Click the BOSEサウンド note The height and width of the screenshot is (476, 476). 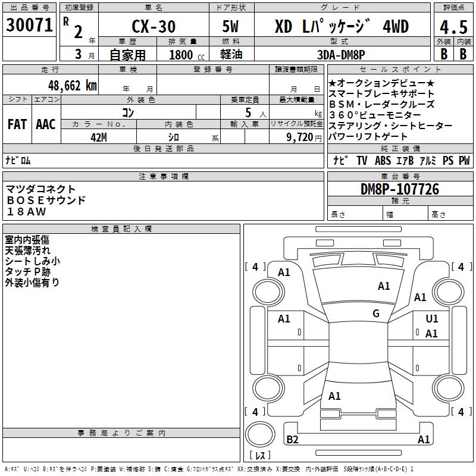(x=46, y=200)
